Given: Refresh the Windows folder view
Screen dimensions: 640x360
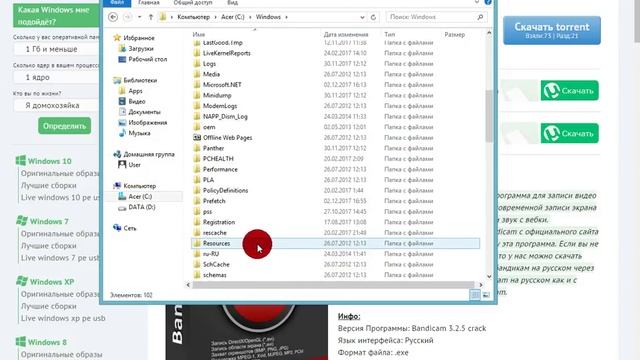Looking at the screenshot, I should [373, 17].
